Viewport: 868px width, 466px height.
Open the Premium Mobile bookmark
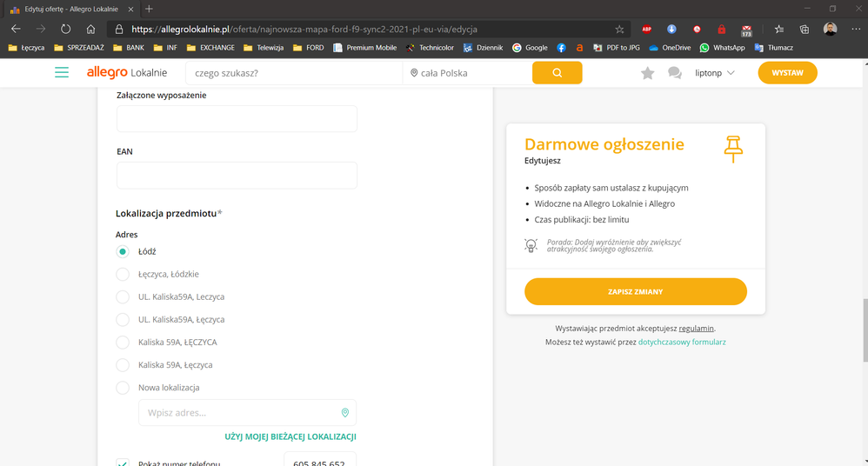(364, 48)
